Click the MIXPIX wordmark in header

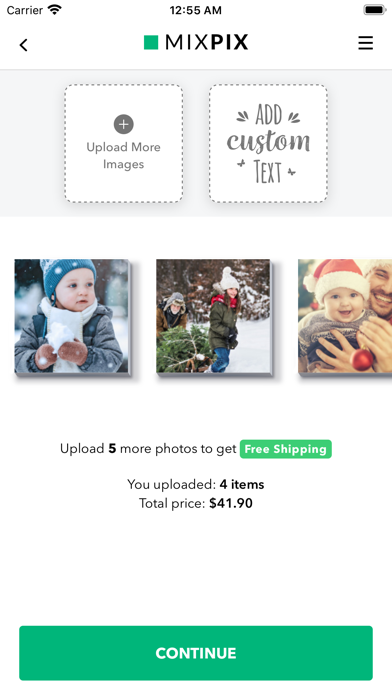[x=206, y=43]
